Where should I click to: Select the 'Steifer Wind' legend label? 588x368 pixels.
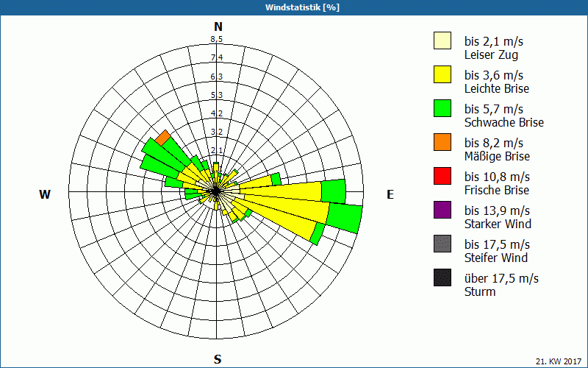tap(495, 258)
